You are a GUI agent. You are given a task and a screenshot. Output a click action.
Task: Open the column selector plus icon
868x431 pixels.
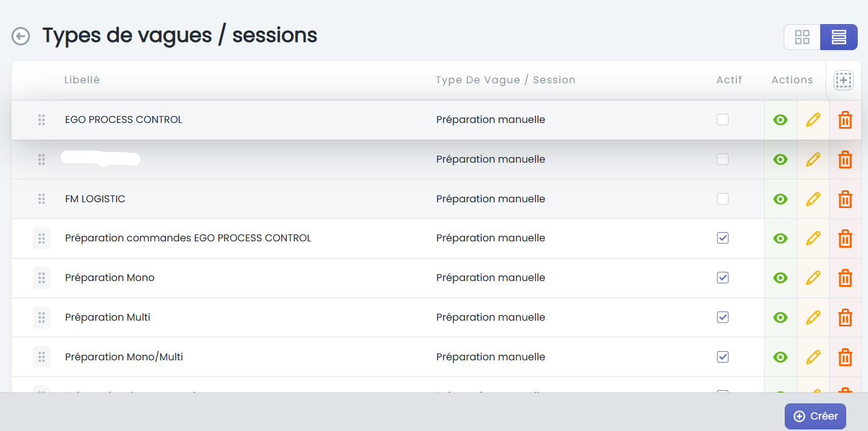[x=843, y=80]
